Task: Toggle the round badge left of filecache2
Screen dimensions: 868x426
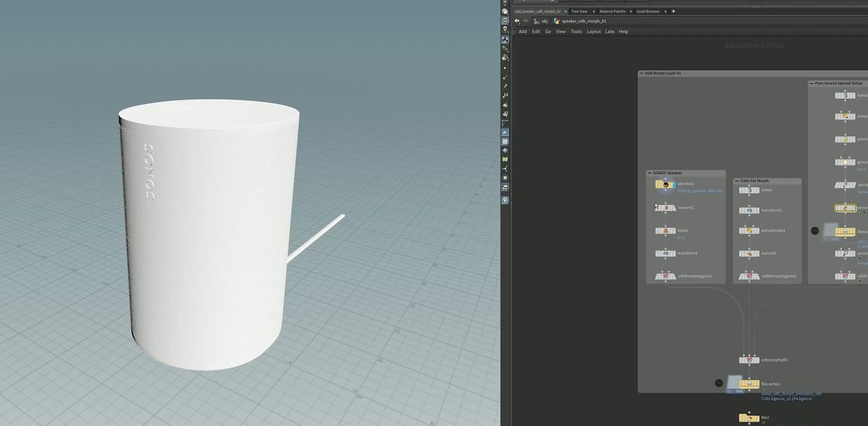Action: click(x=719, y=383)
